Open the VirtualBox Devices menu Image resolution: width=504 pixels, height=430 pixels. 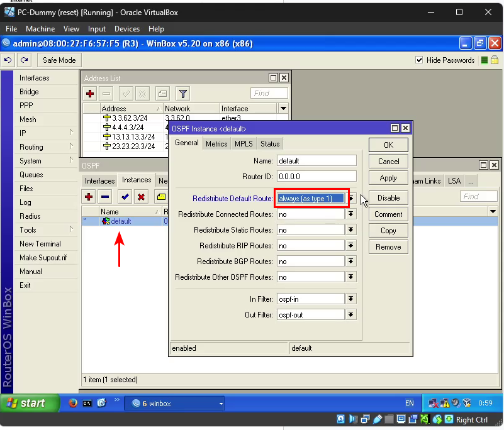tap(127, 29)
